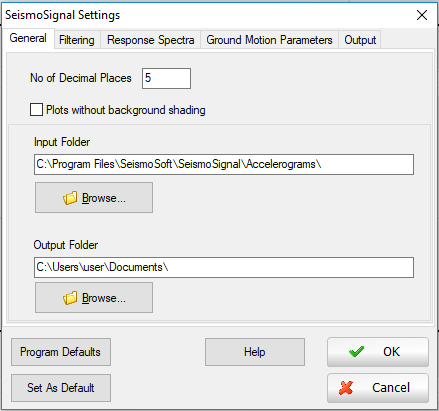439x411 pixels.
Task: Select the General tab
Action: 28,38
